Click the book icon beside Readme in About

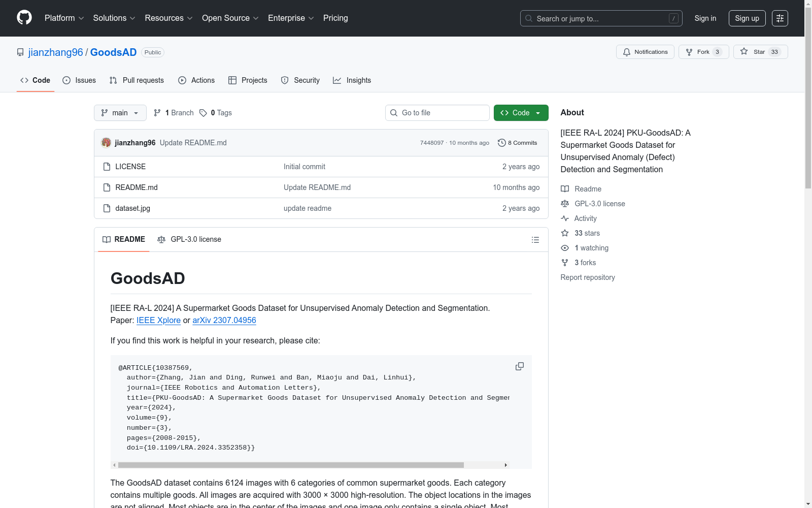coord(565,189)
